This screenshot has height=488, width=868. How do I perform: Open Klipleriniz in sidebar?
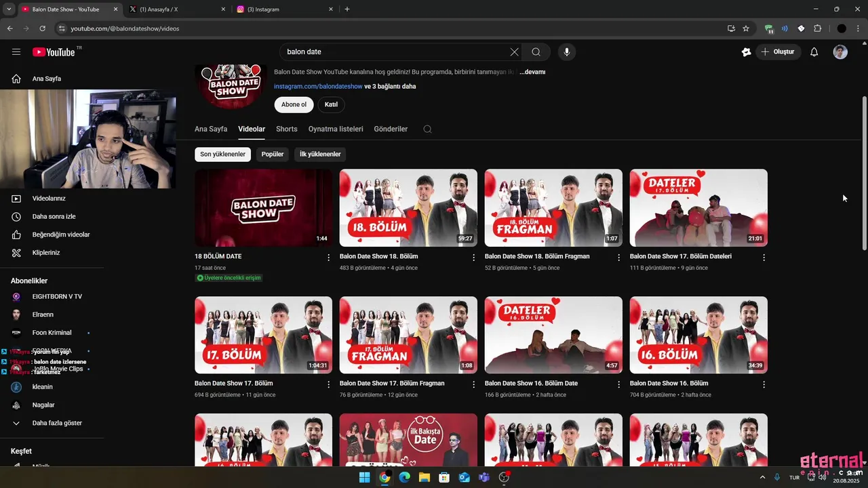click(x=46, y=253)
